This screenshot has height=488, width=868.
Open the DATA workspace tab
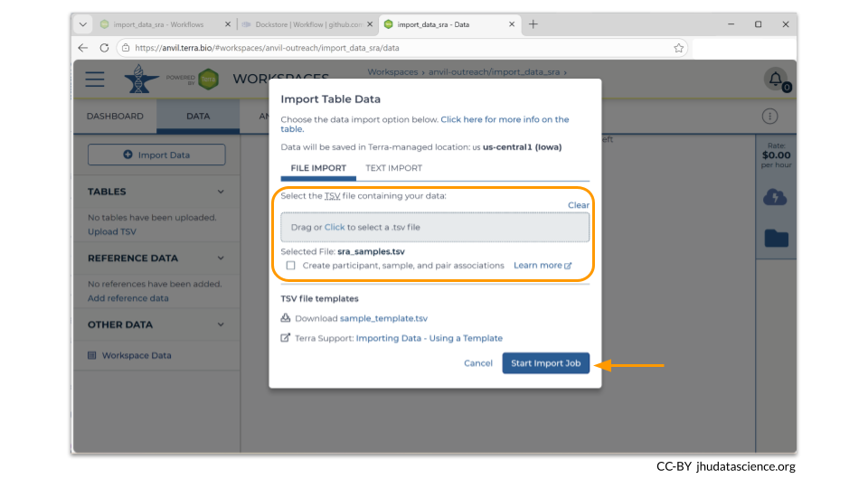[198, 117]
